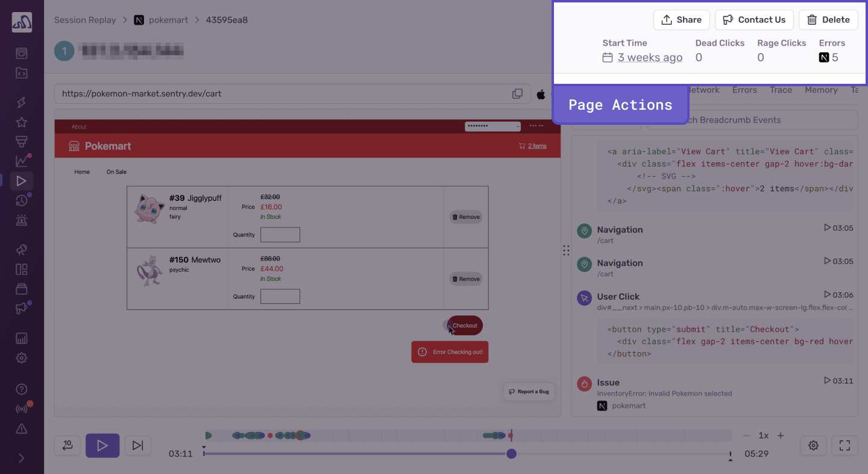Click the Contact Us button
Image resolution: width=868 pixels, height=474 pixels.
point(754,20)
